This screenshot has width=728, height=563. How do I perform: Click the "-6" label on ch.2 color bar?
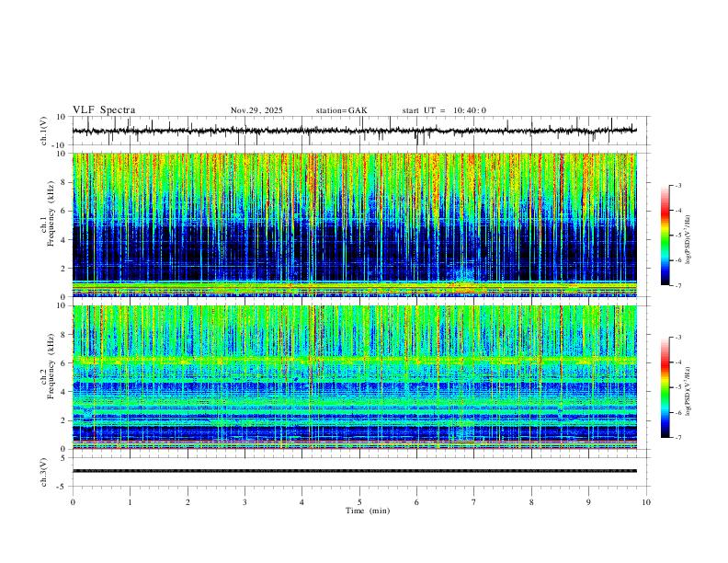click(678, 412)
